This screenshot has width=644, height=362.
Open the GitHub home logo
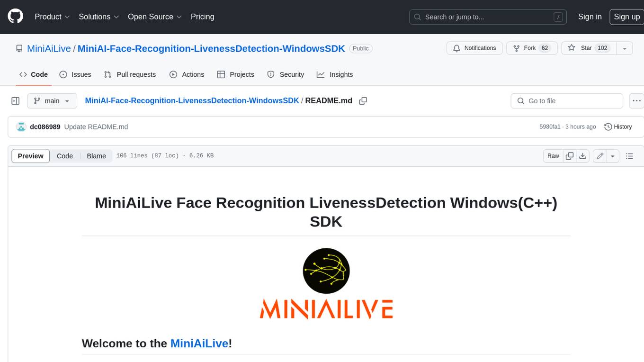pos(15,17)
